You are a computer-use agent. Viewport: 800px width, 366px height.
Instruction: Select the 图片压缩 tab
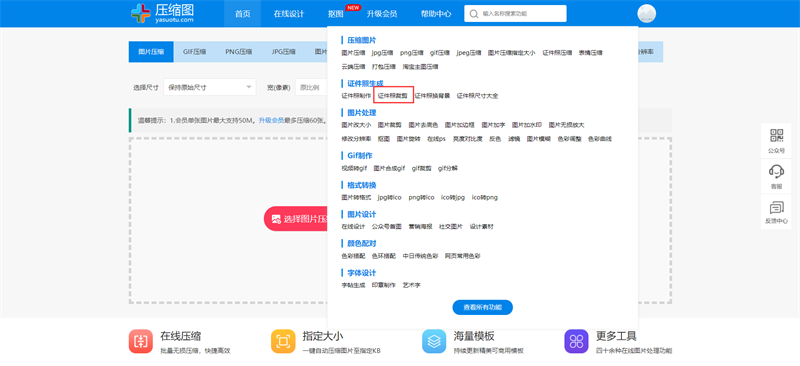(x=151, y=52)
